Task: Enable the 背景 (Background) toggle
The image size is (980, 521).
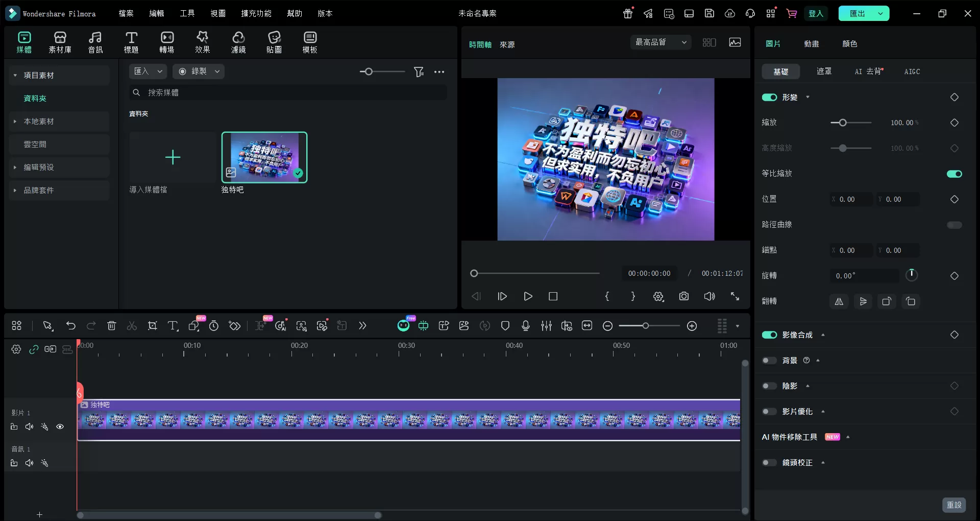Action: coord(769,360)
